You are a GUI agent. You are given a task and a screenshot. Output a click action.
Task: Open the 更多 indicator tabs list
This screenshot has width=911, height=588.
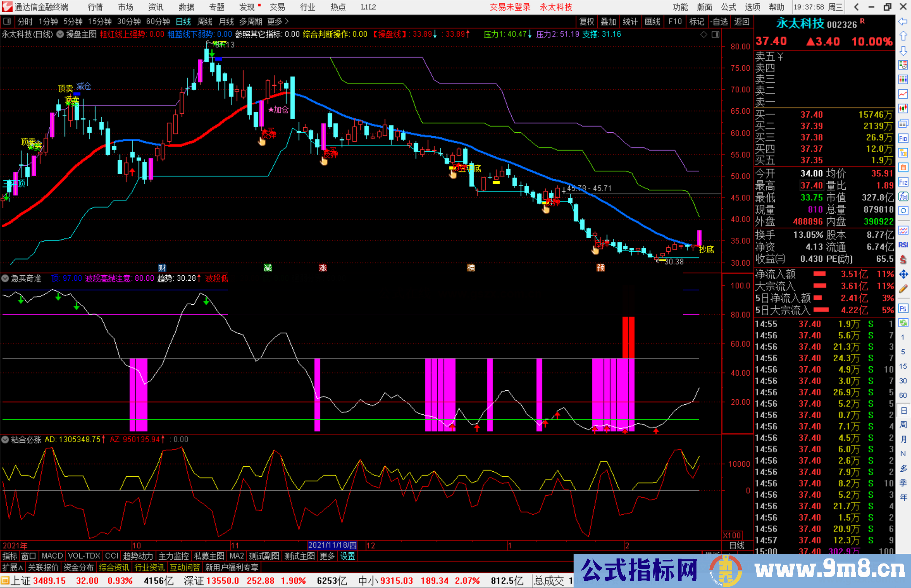(x=327, y=556)
